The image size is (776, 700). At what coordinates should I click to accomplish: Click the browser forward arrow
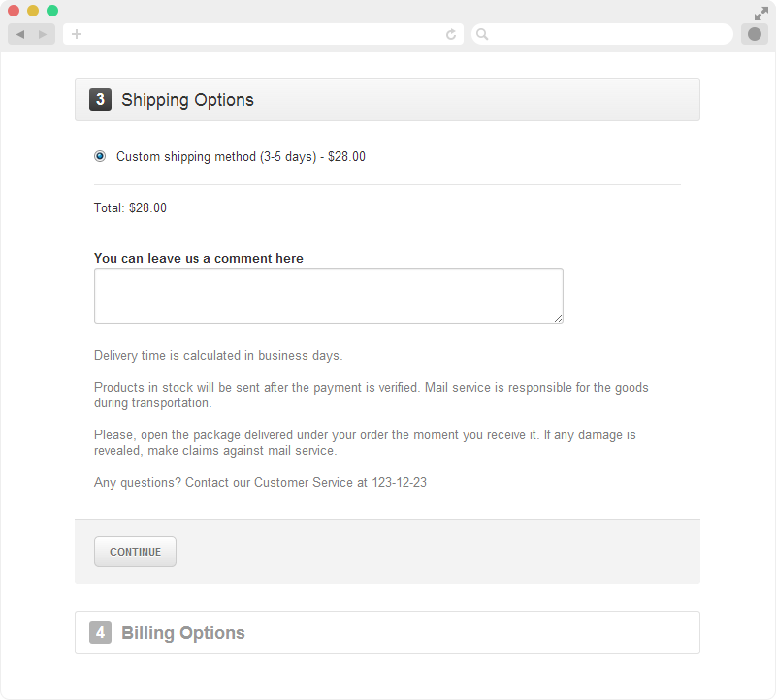(x=43, y=34)
